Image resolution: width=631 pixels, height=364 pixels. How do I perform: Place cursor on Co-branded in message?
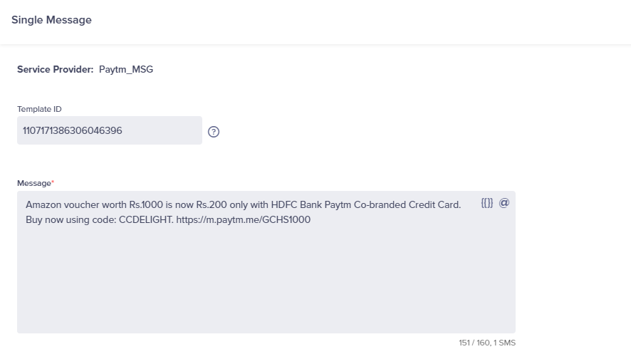coord(380,205)
